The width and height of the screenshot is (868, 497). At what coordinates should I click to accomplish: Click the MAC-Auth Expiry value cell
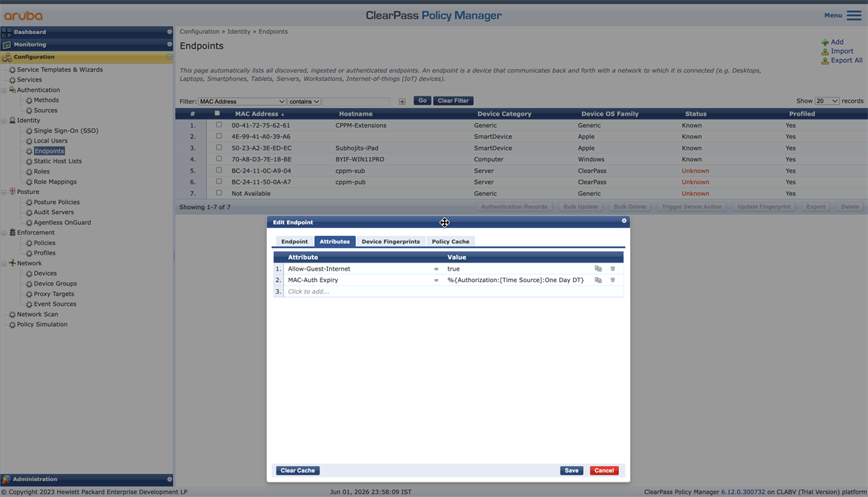coord(515,280)
